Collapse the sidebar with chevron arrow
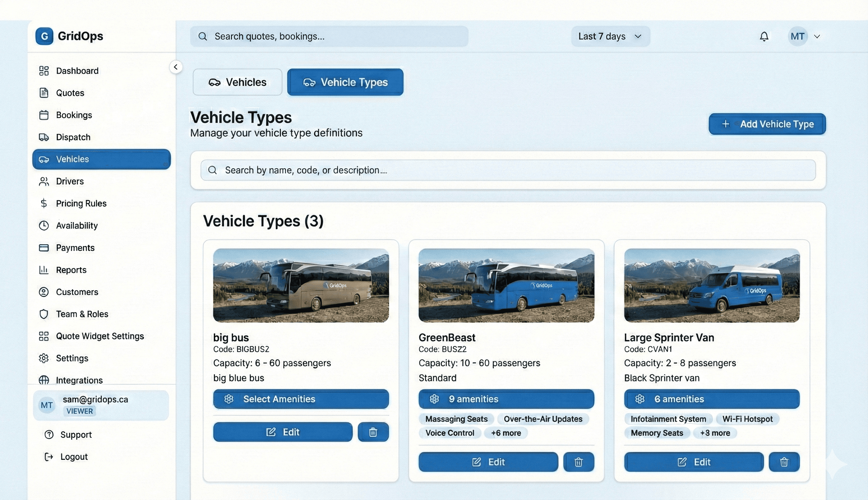Screen dimensions: 868x500 tap(176, 67)
